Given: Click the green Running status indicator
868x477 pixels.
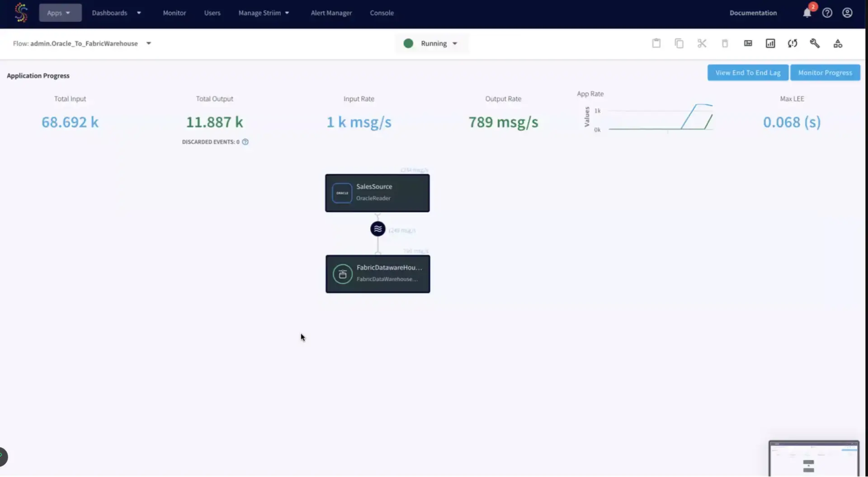Looking at the screenshot, I should click(408, 43).
